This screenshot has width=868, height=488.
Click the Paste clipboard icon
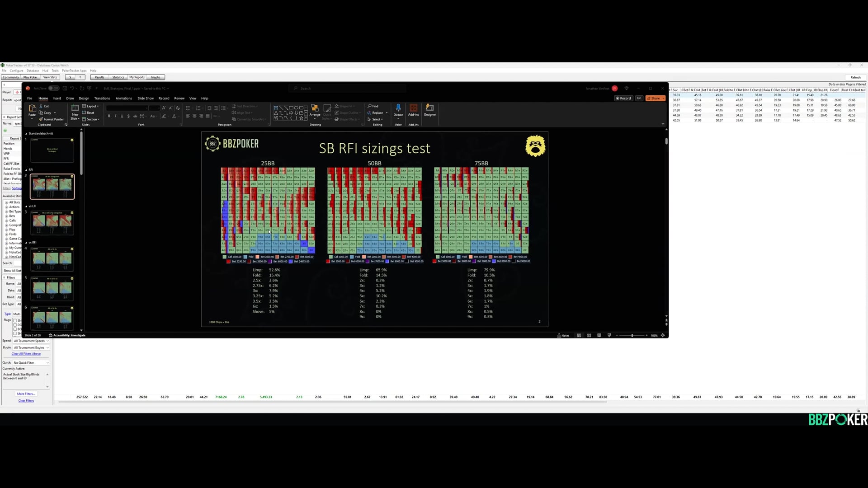[x=32, y=108]
